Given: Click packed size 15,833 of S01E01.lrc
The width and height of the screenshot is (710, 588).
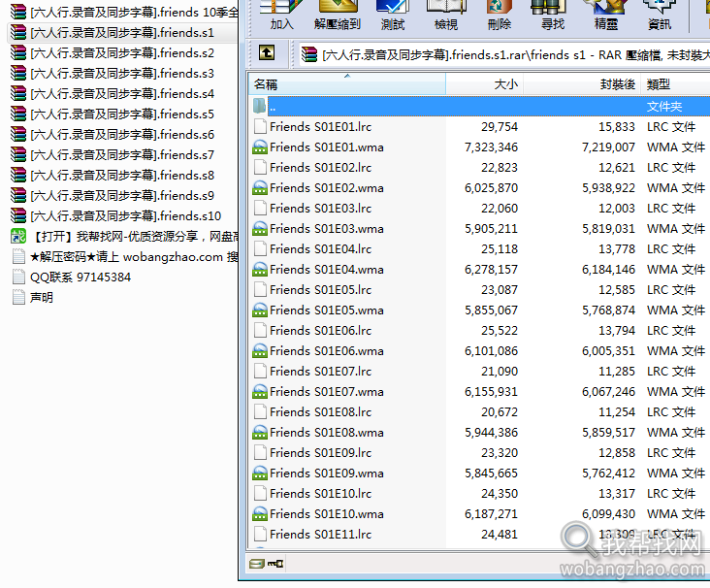Looking at the screenshot, I should (617, 127).
